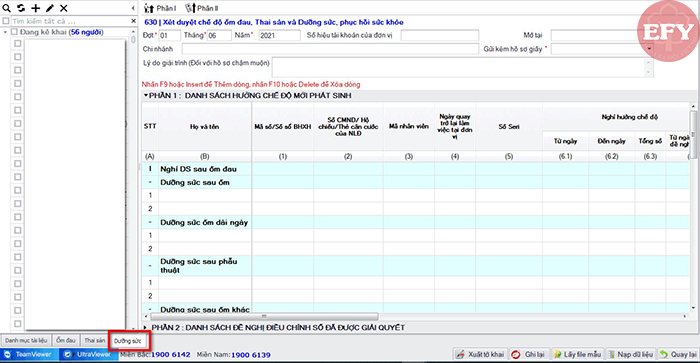The width and height of the screenshot is (700, 363).
Task: Click the Lấy file mẫu button
Action: (577, 355)
